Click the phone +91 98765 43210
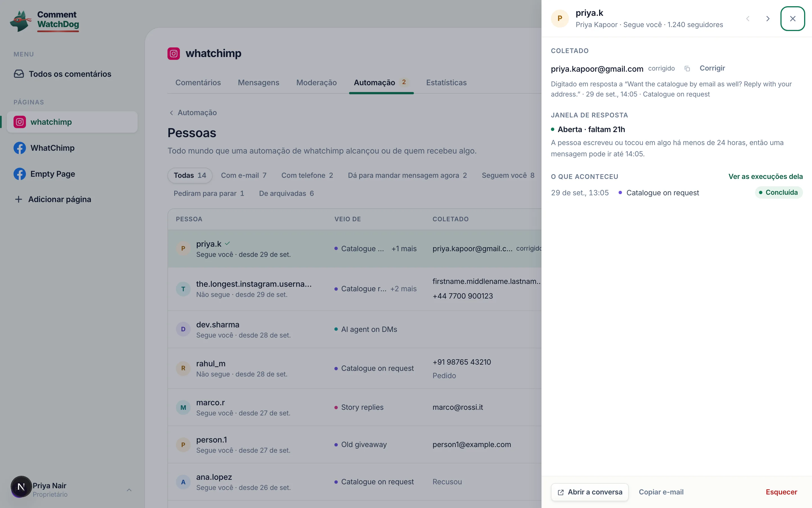This screenshot has width=812, height=508. coord(462,362)
